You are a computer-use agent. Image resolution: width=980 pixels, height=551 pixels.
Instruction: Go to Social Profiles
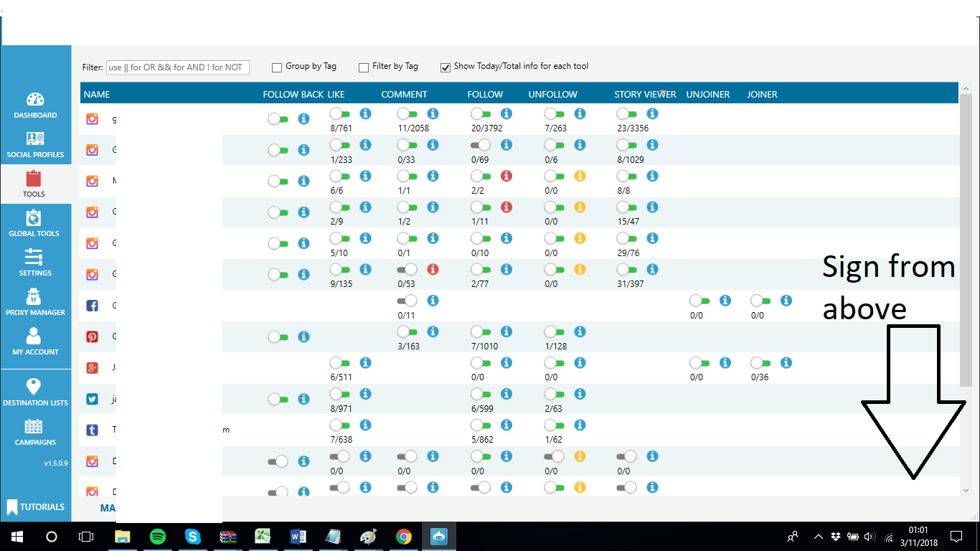[x=35, y=145]
